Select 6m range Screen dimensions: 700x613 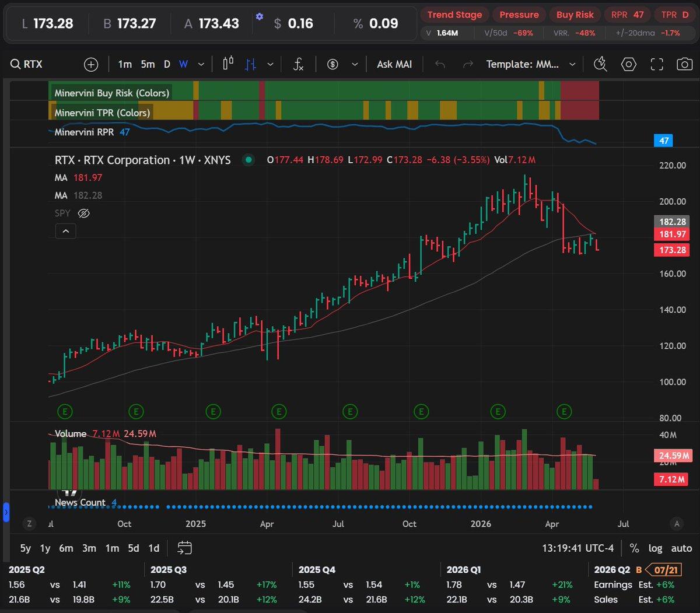[66, 548]
